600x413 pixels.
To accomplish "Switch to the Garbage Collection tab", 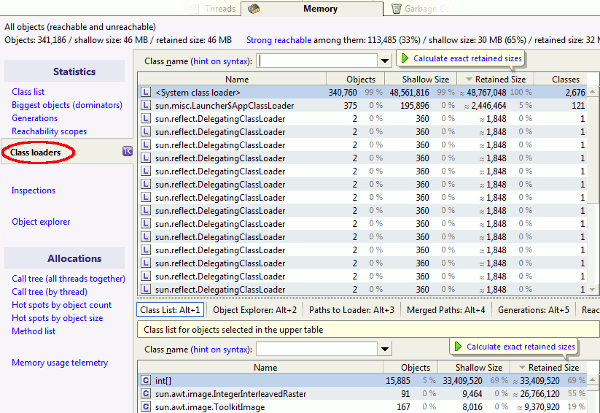I will coord(429,8).
